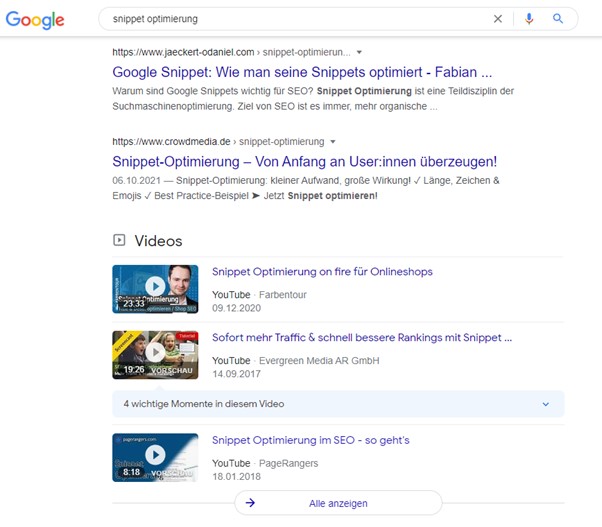
Task: Open 'Snippet-Optimierung – Von Anfang an' result
Action: coord(304,161)
